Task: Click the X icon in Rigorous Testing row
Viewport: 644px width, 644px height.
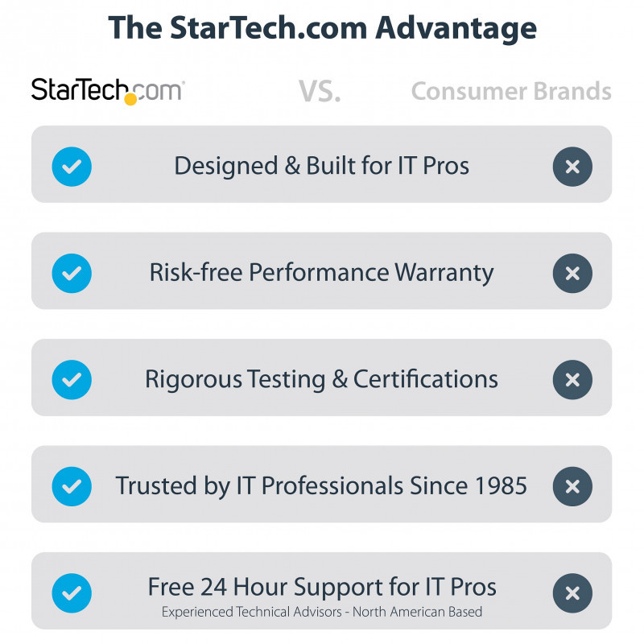Action: click(x=572, y=380)
